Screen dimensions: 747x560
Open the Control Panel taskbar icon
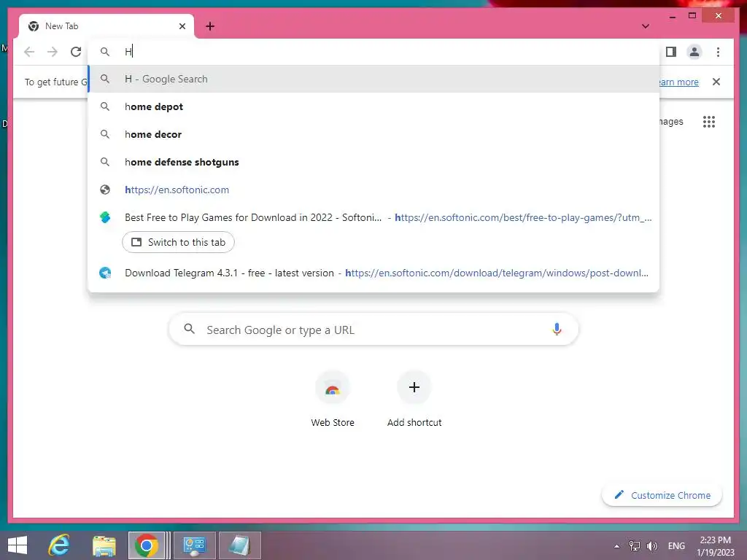click(194, 545)
